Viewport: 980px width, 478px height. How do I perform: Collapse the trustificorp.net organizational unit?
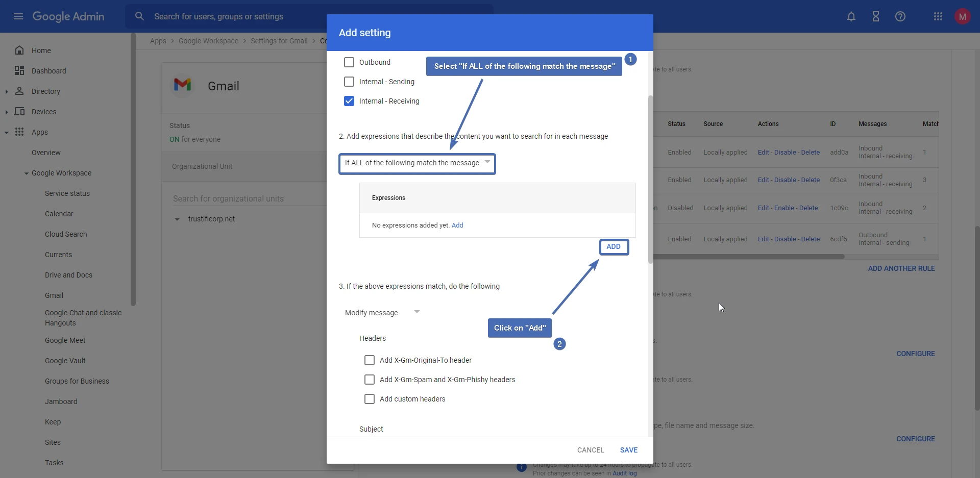177,219
